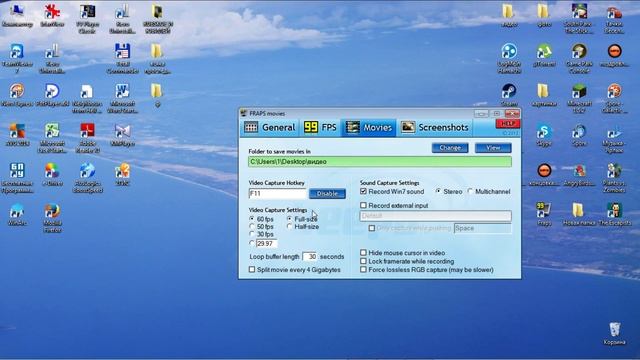Open the Adobe Reader shortcut
The image size is (640, 360).
coord(87,138)
